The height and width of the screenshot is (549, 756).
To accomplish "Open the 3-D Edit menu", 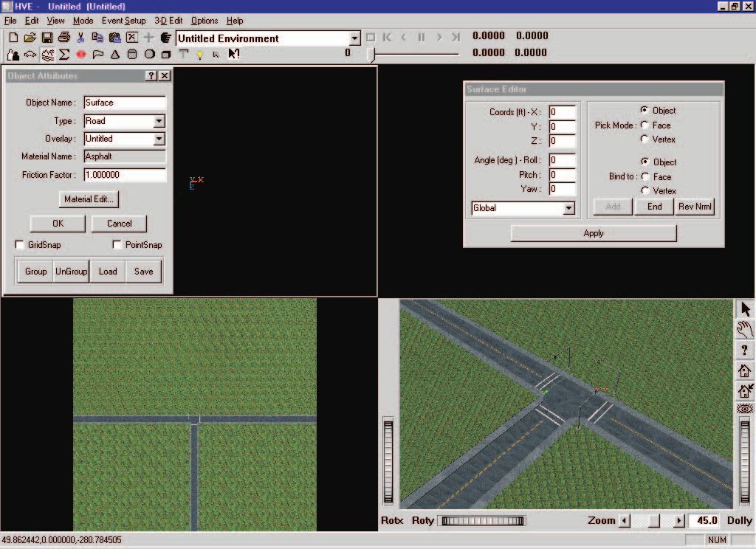I will (168, 21).
